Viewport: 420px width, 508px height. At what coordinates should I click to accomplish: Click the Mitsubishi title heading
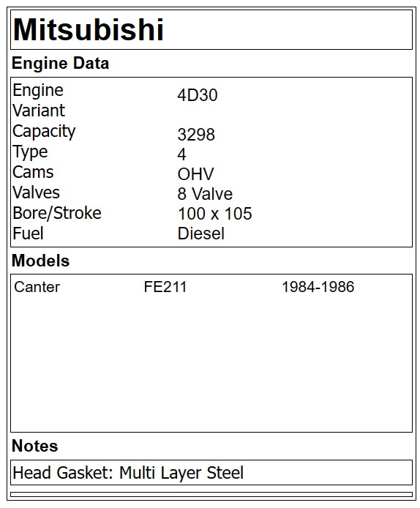tap(89, 30)
